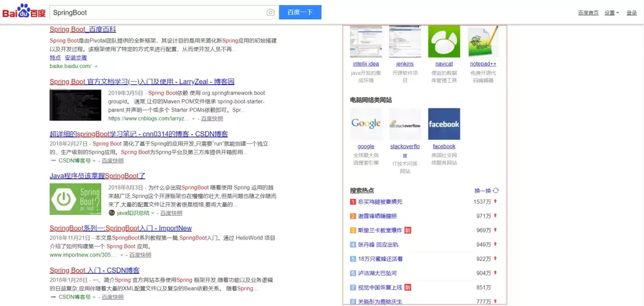Go to 百度首页
Image resolution: width=644 pixels, height=306 pixels.
(588, 13)
